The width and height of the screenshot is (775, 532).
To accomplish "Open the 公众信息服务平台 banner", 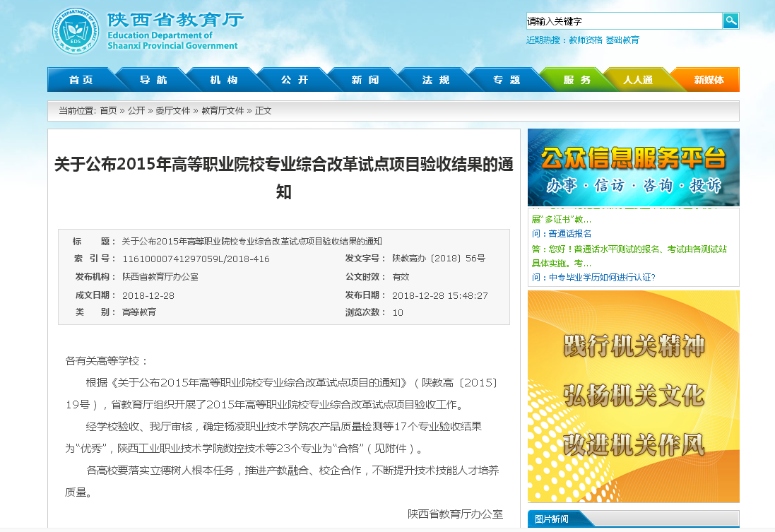I will (633, 167).
